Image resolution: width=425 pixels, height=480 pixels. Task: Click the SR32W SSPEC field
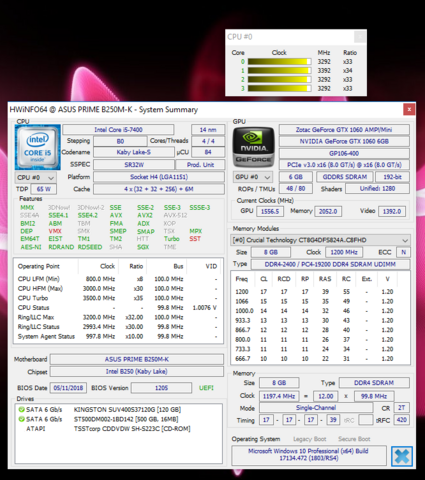[134, 165]
